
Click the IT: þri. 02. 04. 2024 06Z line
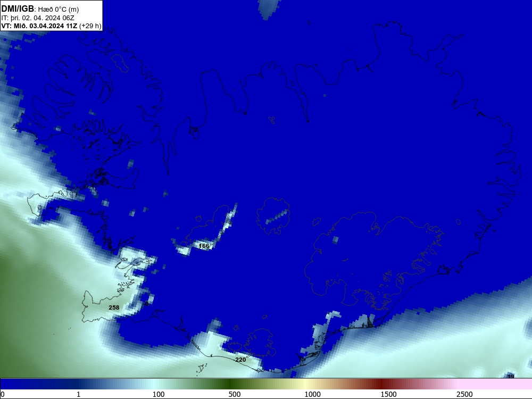point(38,18)
